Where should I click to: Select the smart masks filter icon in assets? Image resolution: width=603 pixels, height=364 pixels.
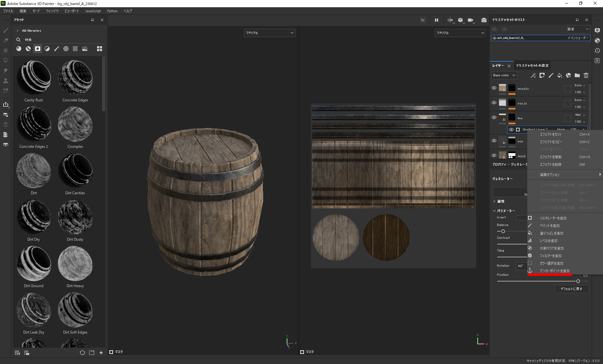pos(38,49)
